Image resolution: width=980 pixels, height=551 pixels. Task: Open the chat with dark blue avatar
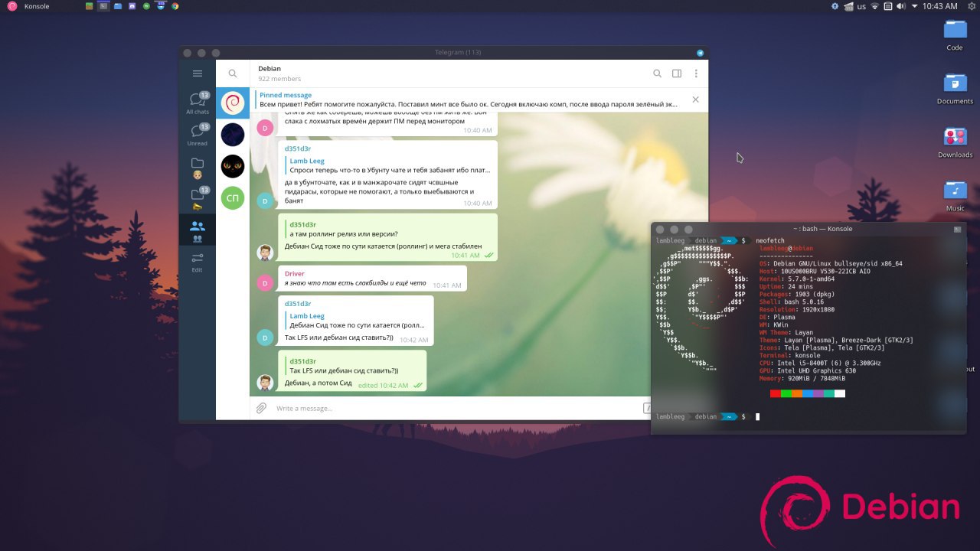233,134
